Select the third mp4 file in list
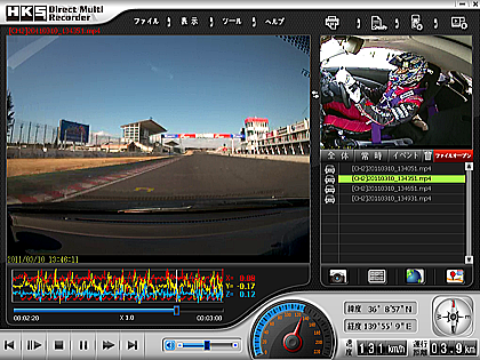Viewport: 480px width, 360px height. pyautogui.click(x=391, y=189)
